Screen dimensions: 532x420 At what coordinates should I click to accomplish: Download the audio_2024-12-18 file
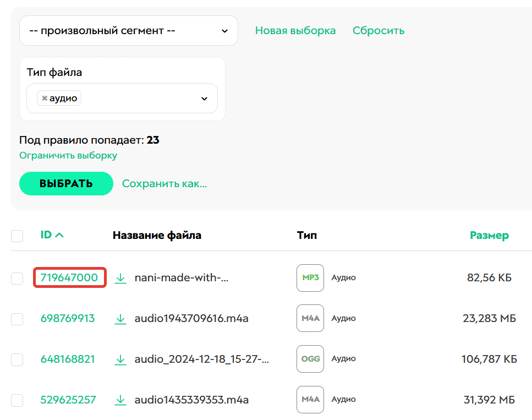click(x=120, y=359)
